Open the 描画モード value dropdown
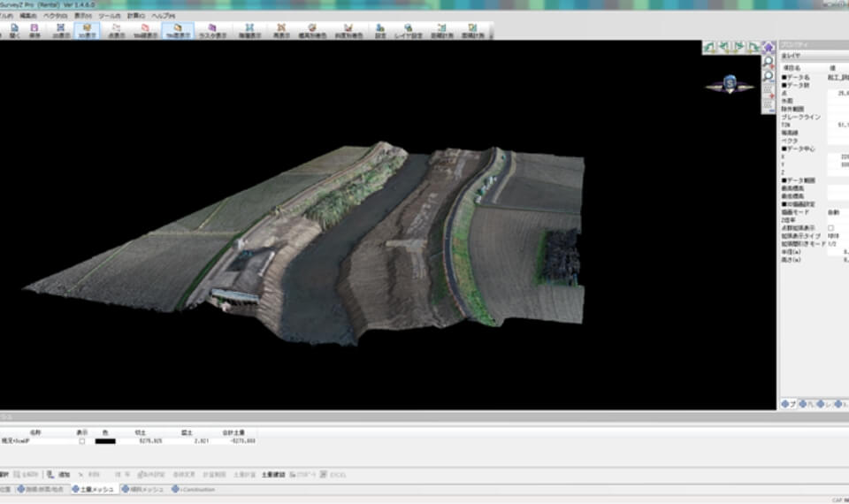This screenshot has width=849, height=504. click(836, 213)
